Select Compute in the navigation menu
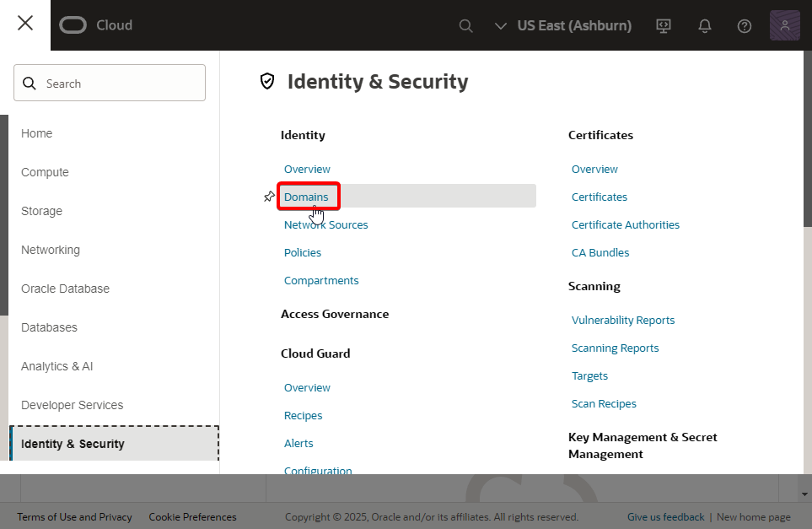Screen dimensions: 812x529 click(x=45, y=172)
